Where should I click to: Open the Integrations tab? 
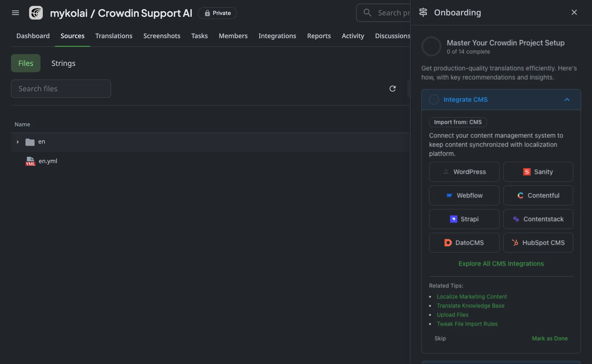[277, 36]
